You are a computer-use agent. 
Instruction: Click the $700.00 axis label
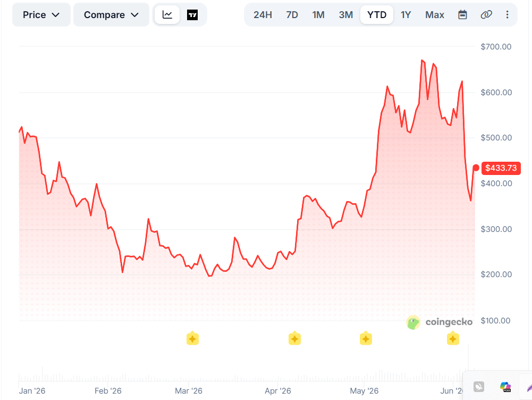(496, 46)
